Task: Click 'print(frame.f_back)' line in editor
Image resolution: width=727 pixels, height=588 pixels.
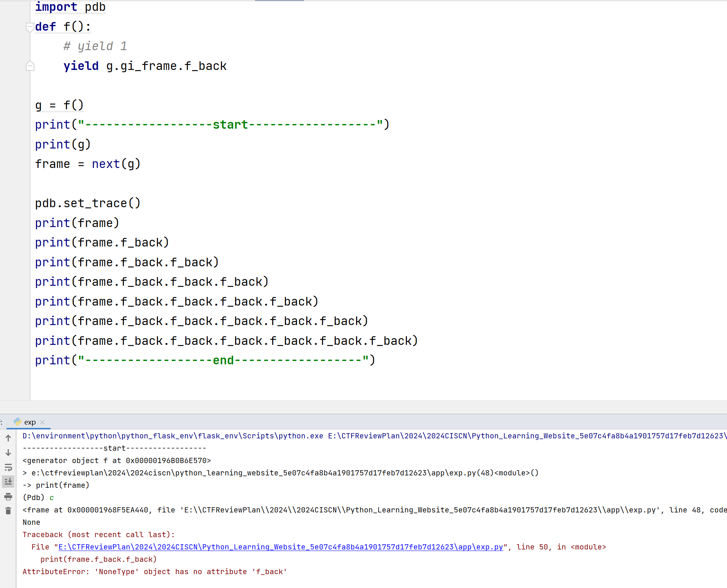Action: 102,242
